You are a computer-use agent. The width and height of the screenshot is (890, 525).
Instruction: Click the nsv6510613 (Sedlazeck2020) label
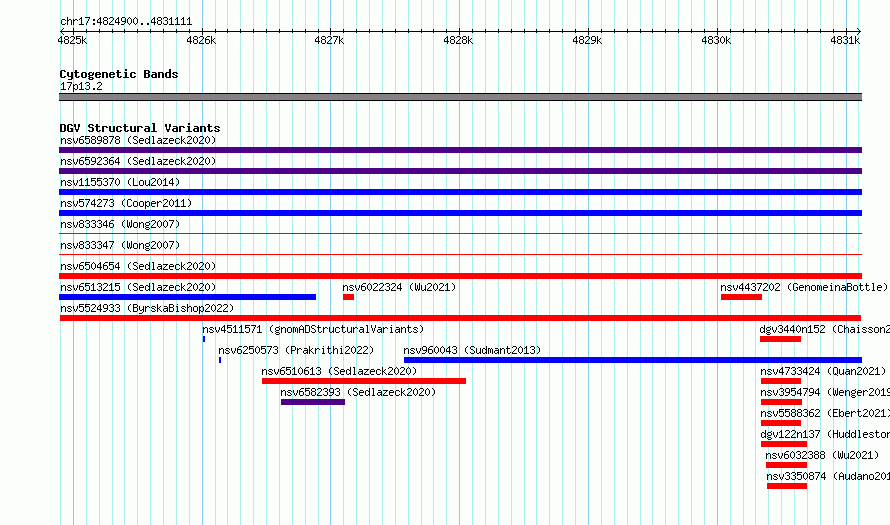pyautogui.click(x=339, y=371)
